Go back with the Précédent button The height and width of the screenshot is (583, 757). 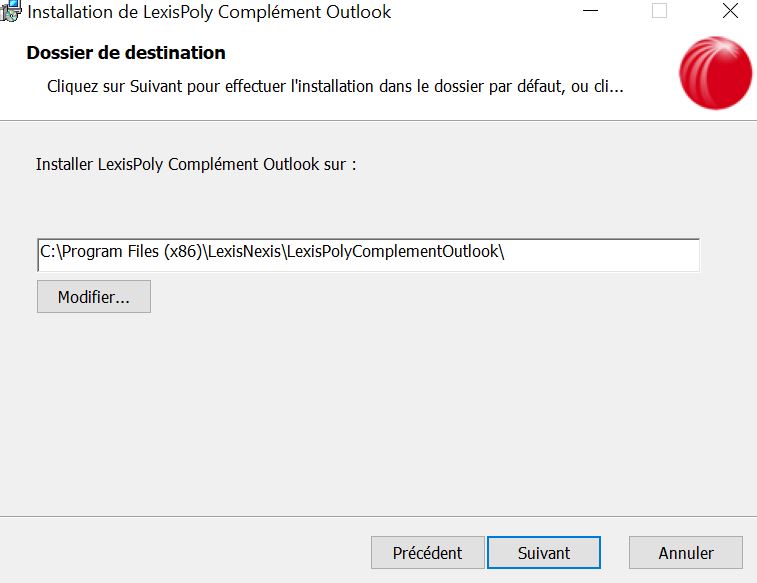coord(427,553)
